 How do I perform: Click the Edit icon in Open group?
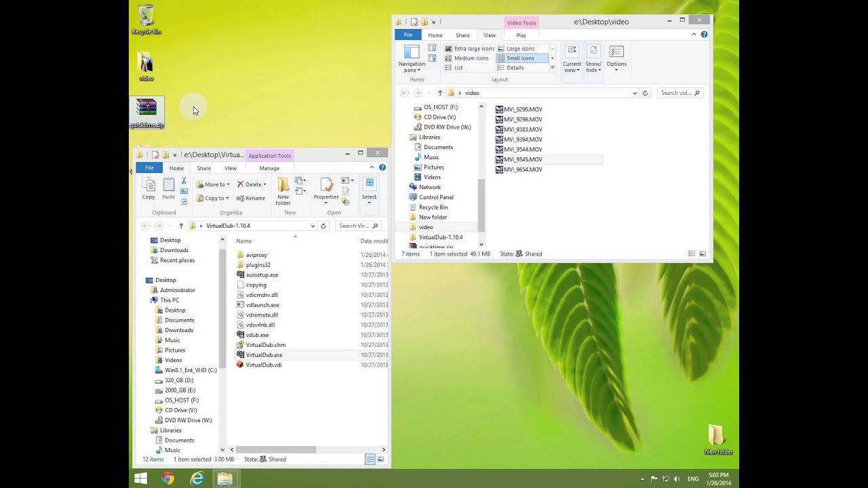(x=345, y=192)
